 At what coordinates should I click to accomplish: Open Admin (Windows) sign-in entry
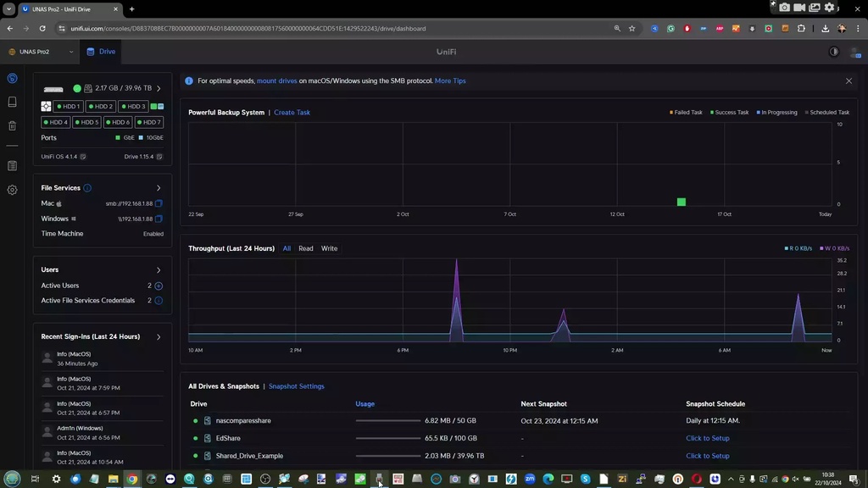(x=103, y=433)
